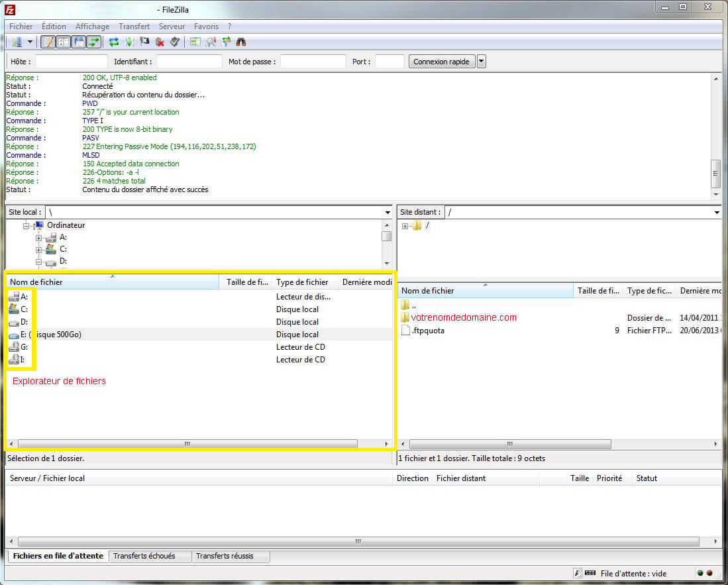Focus the Identifiant input field
This screenshot has width=728, height=585.
coord(189,62)
